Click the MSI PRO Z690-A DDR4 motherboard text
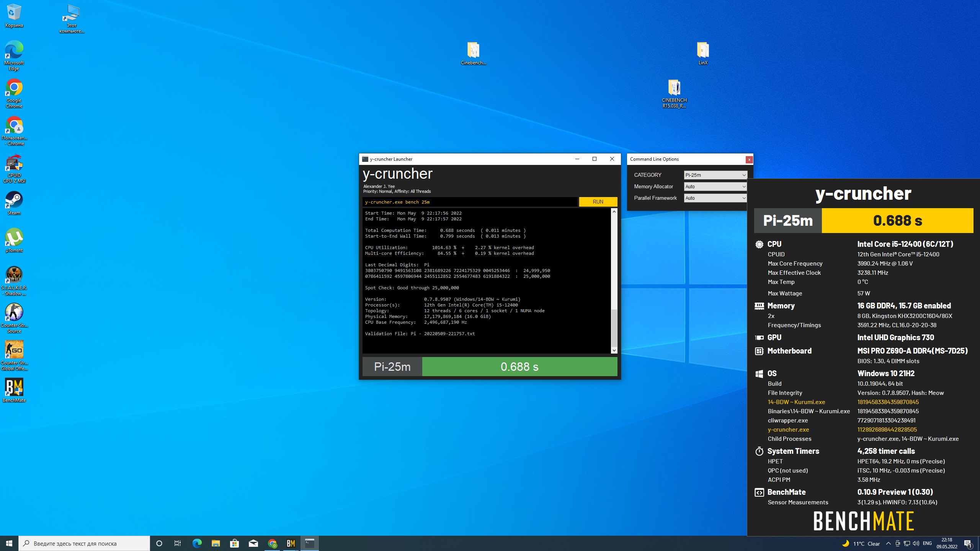 (912, 351)
